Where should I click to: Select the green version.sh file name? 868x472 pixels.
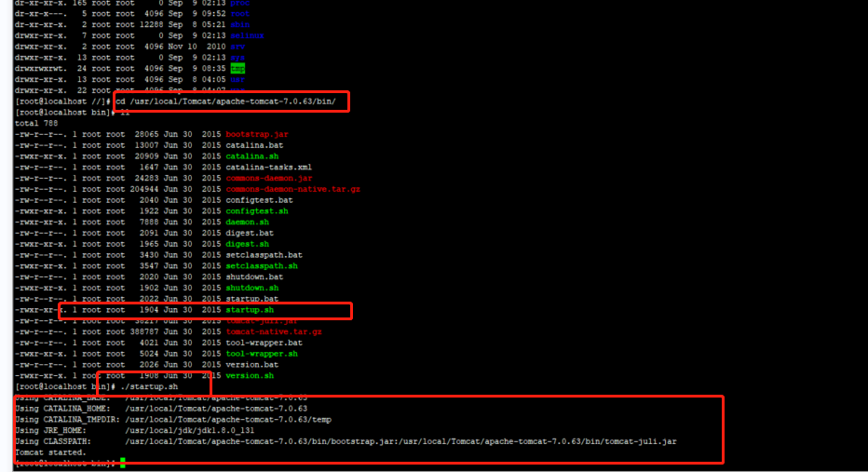250,376
